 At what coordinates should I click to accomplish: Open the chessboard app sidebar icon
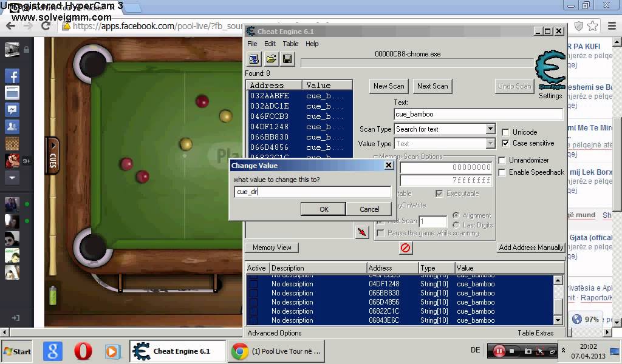(x=12, y=143)
